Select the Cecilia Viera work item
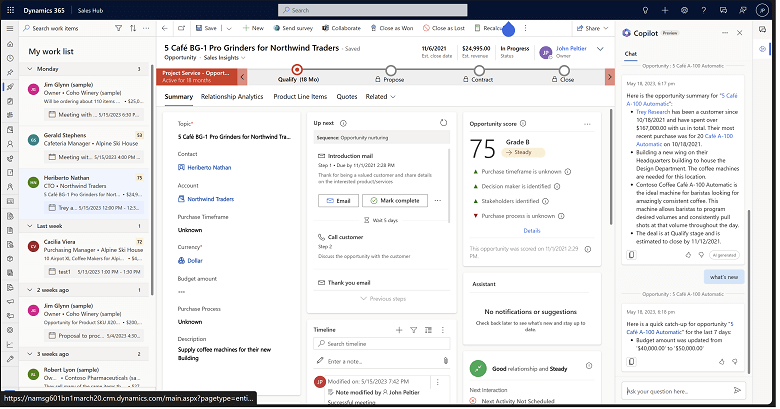780x409 pixels. 85,258
